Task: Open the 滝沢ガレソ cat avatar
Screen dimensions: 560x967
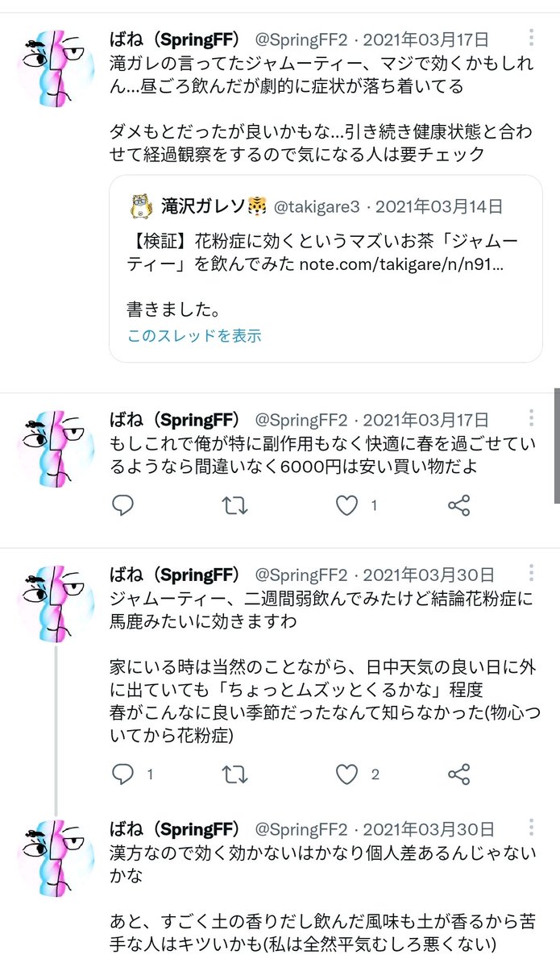Action: tap(141, 206)
